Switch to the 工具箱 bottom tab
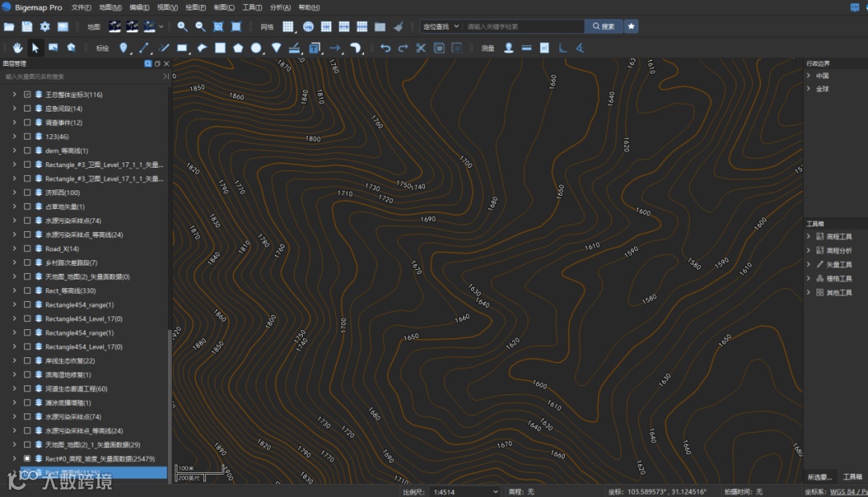The height and width of the screenshot is (497, 868). tap(852, 477)
